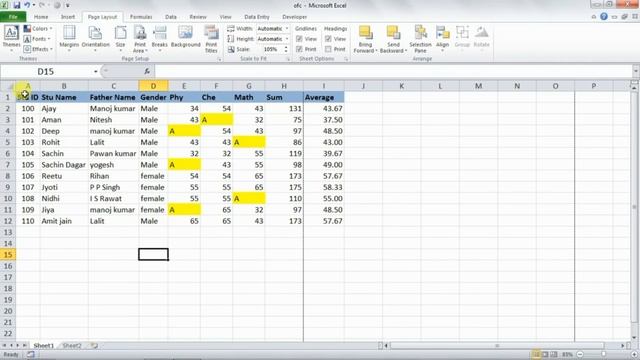
Task: Open the Scale to Fit dialog launcher
Action: (x=288, y=59)
